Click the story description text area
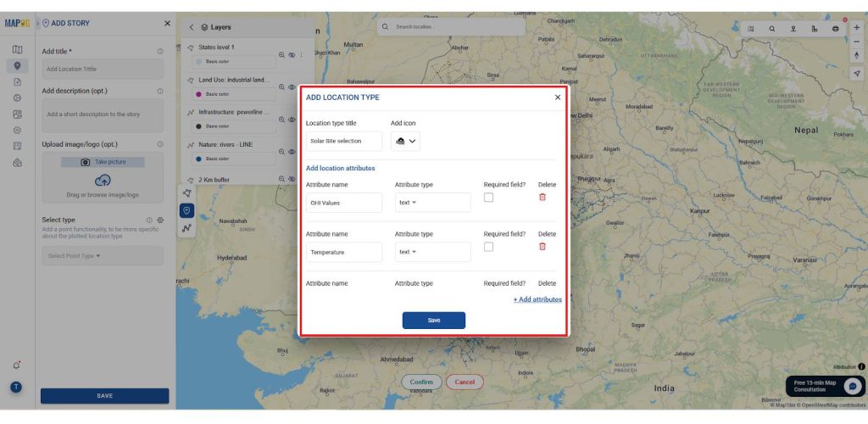This screenshot has height=424, width=868. [103, 115]
